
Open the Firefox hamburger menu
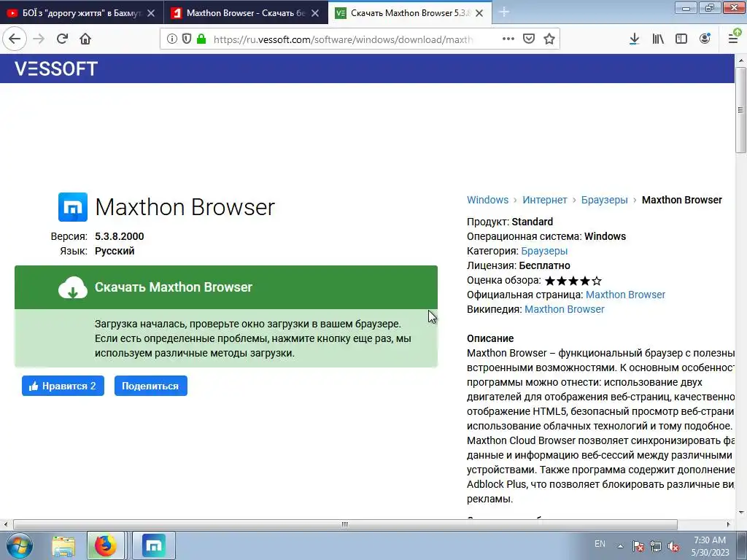coord(734,38)
